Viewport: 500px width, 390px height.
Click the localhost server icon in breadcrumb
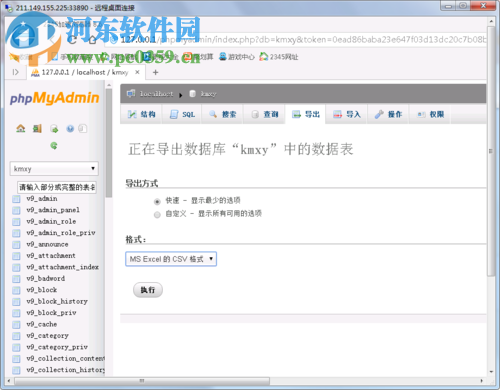pyautogui.click(x=131, y=94)
